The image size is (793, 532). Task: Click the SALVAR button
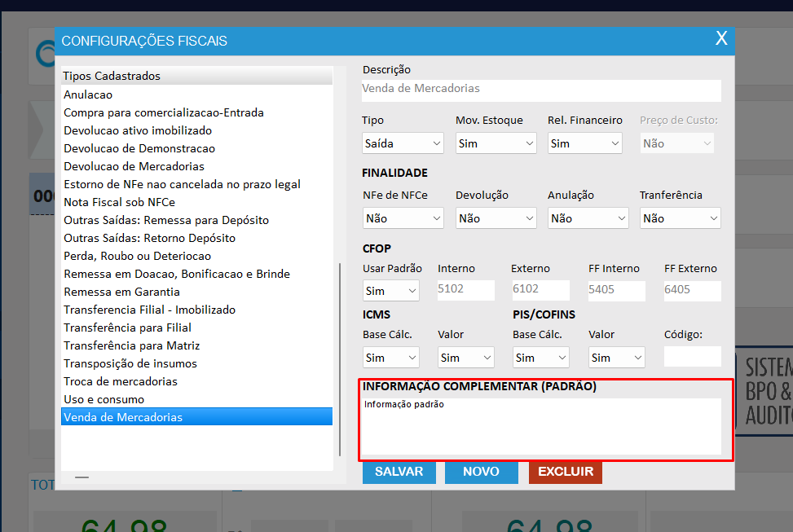(399, 472)
